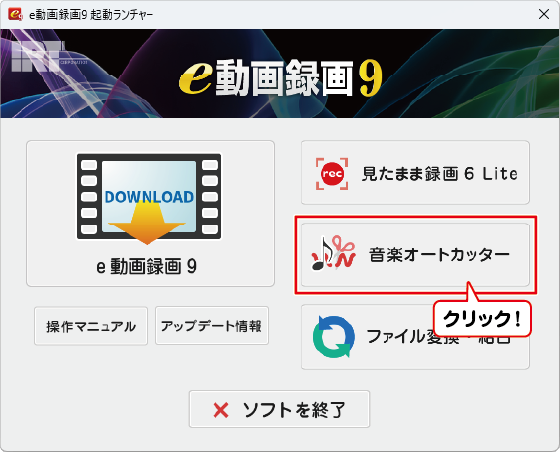This screenshot has height=452, width=560.
Task: Click the blue-green circular arrows convert icon
Action: click(334, 336)
